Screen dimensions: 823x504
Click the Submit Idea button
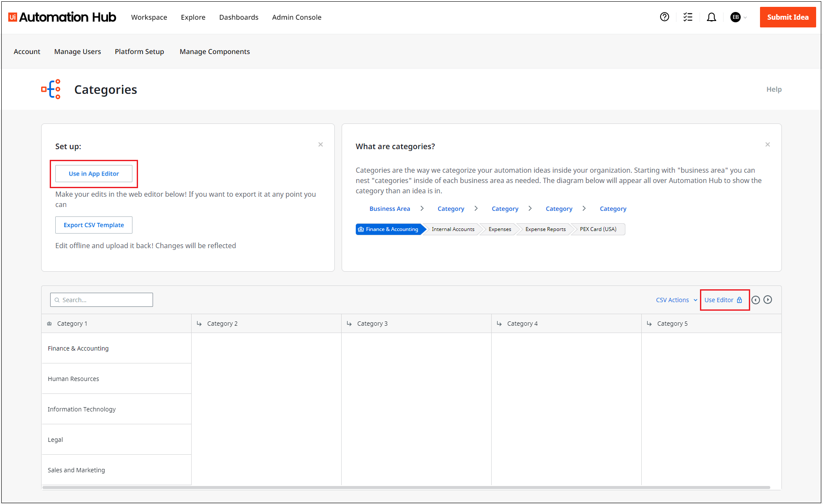(x=788, y=17)
